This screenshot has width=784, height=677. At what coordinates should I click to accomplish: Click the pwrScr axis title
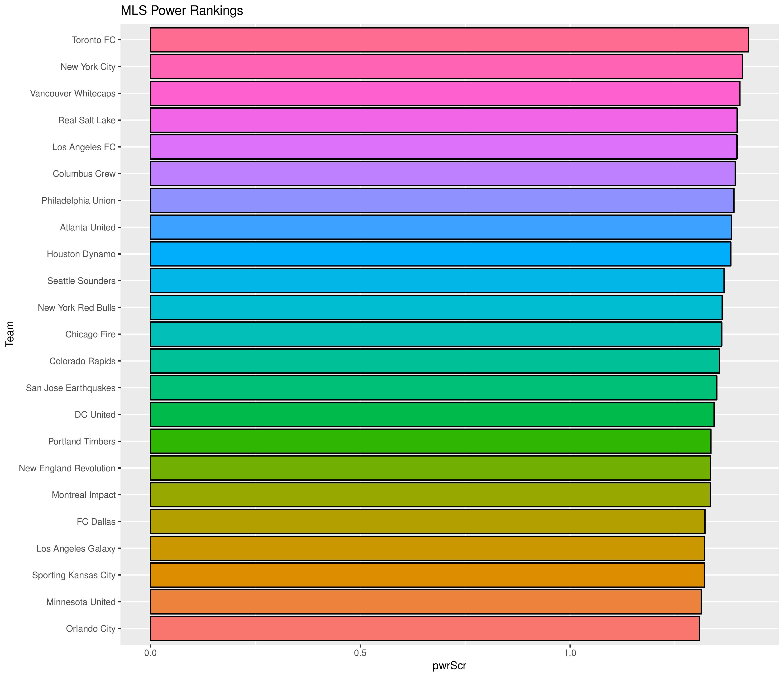click(x=449, y=666)
